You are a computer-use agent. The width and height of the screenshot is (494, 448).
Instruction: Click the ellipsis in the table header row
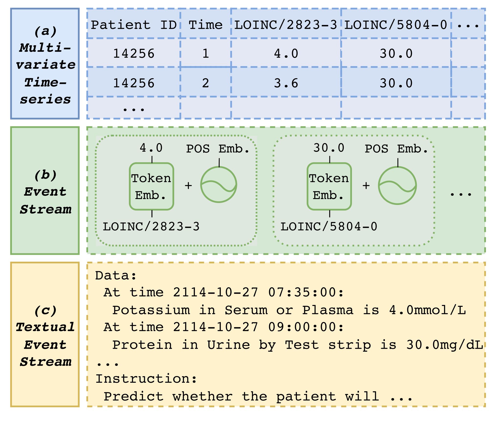[x=468, y=25]
